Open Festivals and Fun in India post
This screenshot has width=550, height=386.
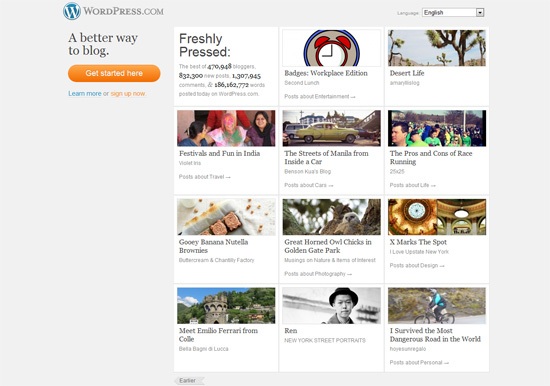point(220,153)
